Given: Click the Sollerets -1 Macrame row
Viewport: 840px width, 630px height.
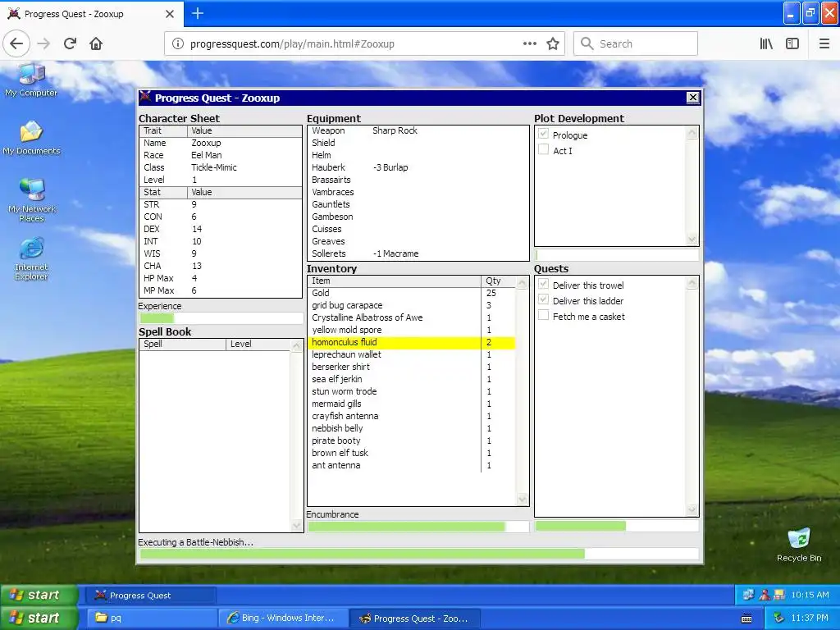Looking at the screenshot, I should coord(418,254).
